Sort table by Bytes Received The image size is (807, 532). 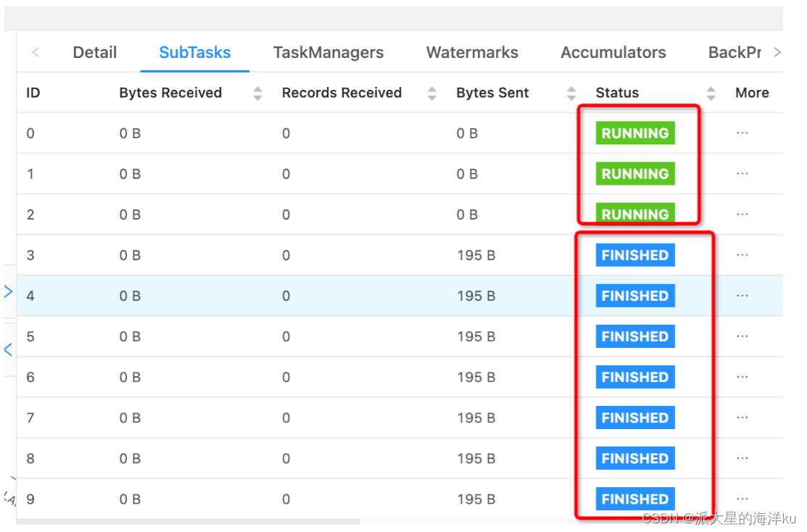click(257, 93)
